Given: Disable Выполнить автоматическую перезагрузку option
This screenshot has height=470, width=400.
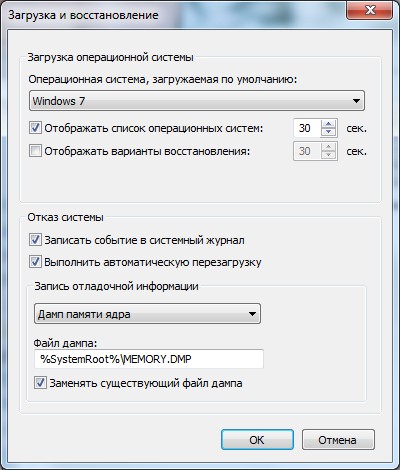Looking at the screenshot, I should (x=35, y=262).
